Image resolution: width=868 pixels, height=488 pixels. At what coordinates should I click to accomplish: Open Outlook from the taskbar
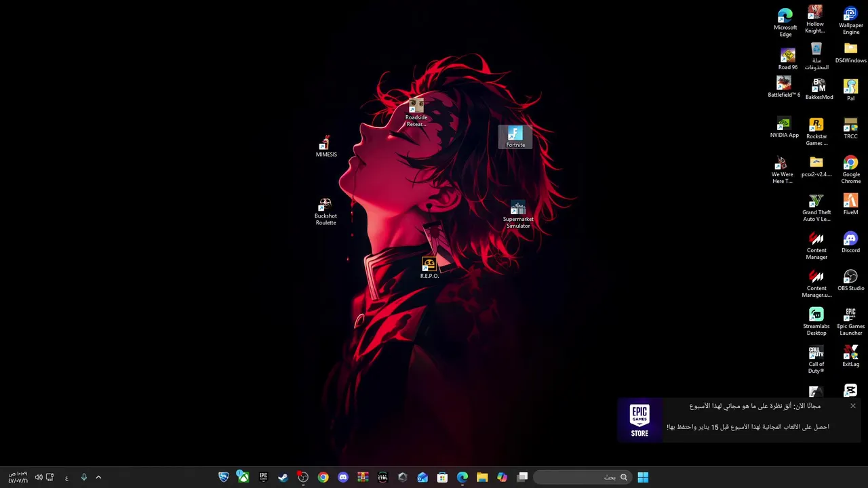pyautogui.click(x=422, y=477)
